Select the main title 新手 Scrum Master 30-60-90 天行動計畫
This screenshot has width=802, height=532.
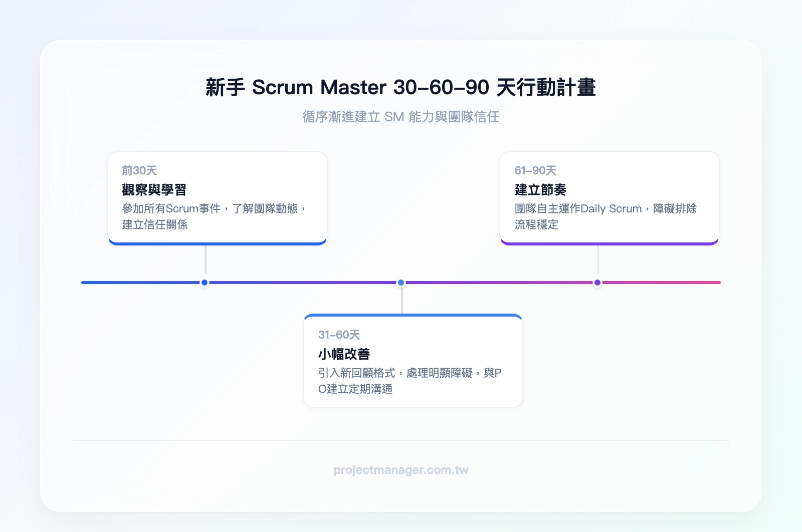(400, 87)
